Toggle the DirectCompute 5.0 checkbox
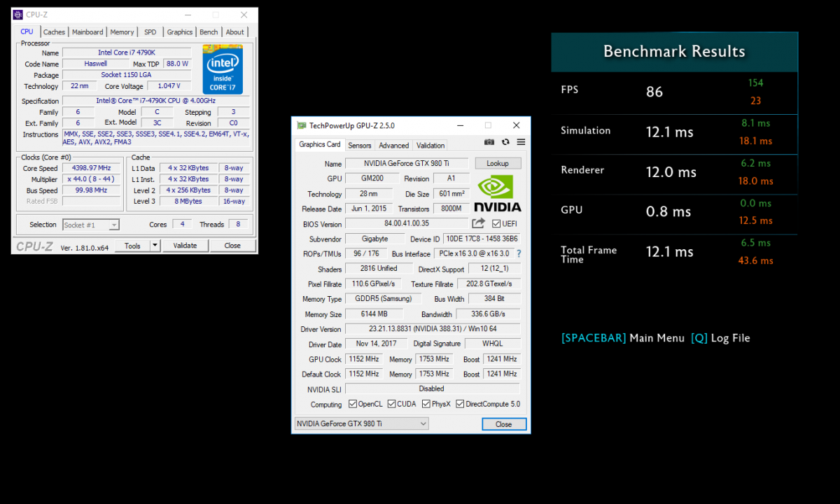Viewport: 840px width, 504px height. (460, 404)
